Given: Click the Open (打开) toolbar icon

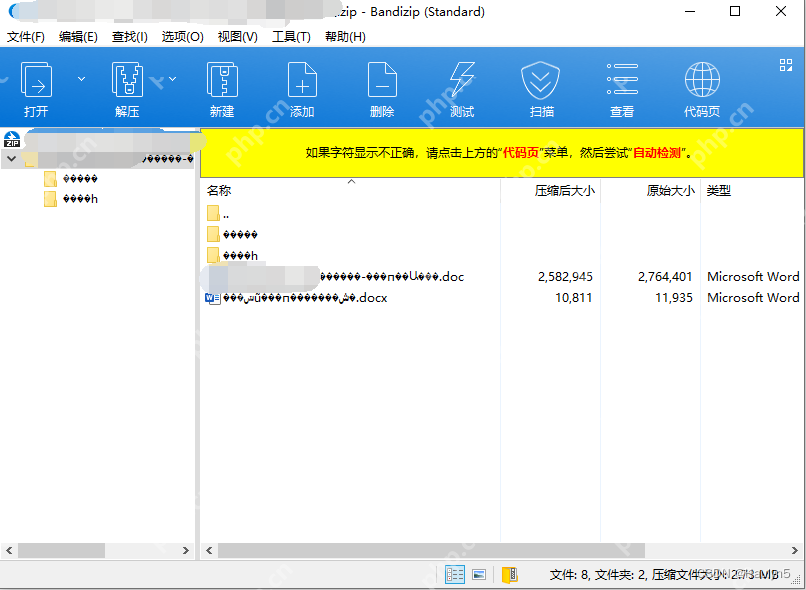Looking at the screenshot, I should pos(36,80).
